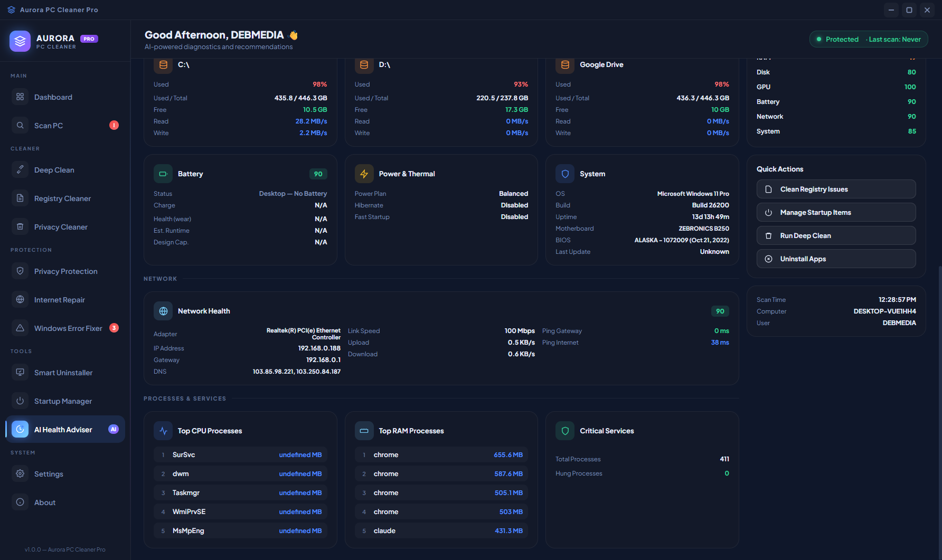Click the Critical Services shield icon
Viewport: 942px width, 560px height.
565,431
